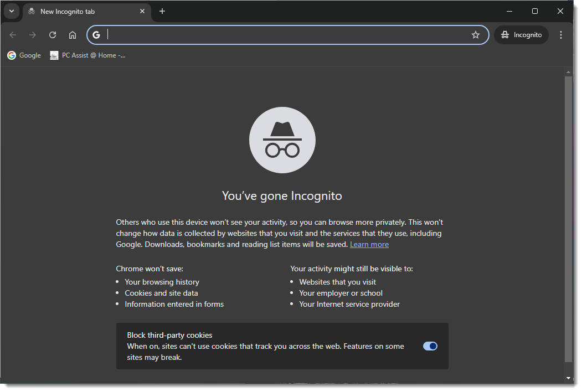Click the Google logo in the address bar
This screenshot has width=582, height=392.
96,34
